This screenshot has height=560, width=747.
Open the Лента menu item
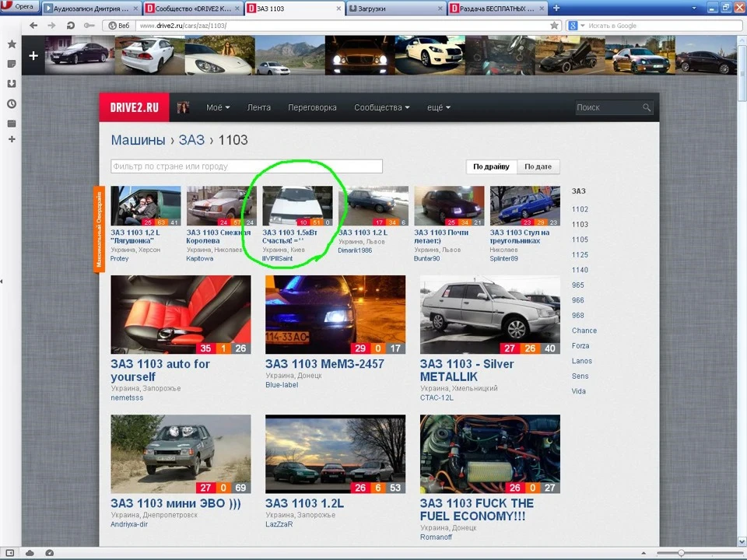point(258,107)
